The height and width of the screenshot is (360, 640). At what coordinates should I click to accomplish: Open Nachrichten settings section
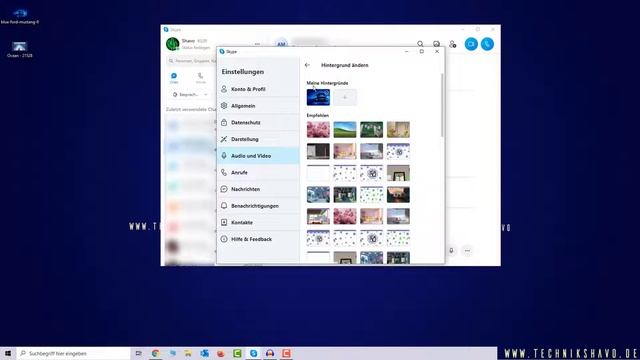(x=258, y=189)
